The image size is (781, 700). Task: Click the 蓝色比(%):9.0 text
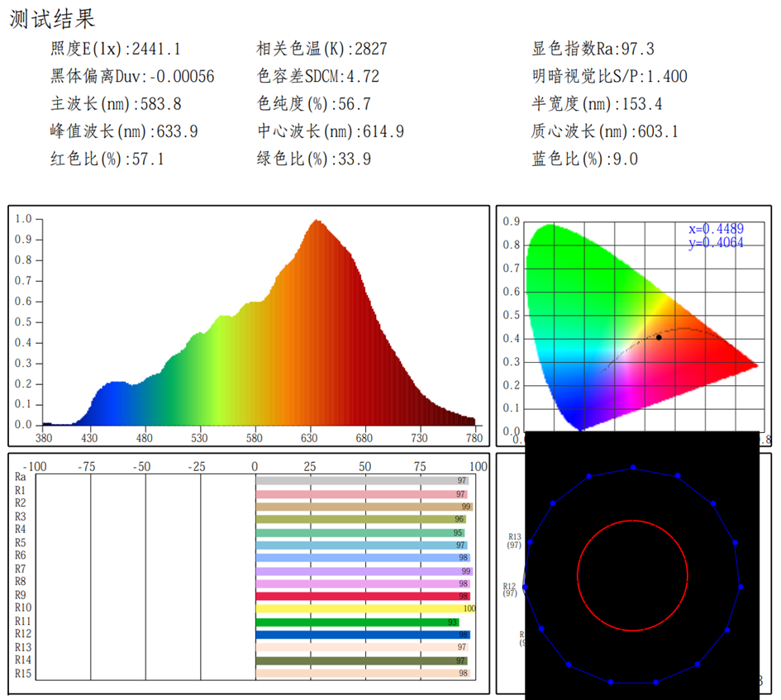coord(585,159)
